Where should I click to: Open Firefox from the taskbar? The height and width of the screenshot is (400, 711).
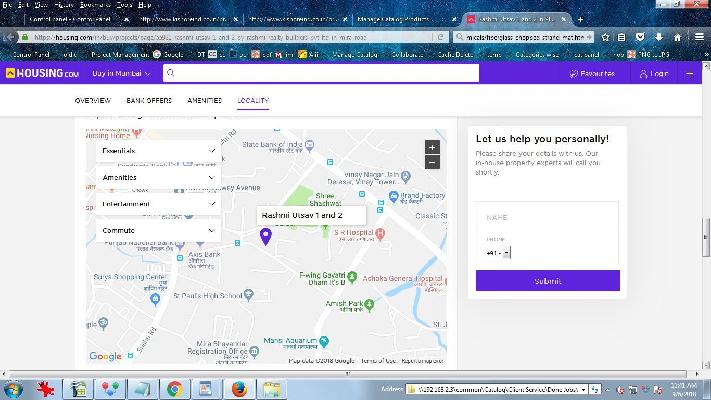pos(239,389)
